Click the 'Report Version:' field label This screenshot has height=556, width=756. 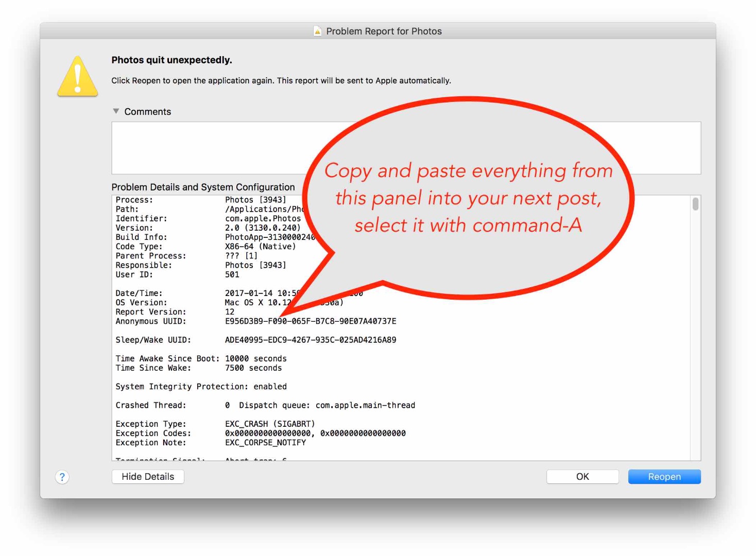coord(150,312)
